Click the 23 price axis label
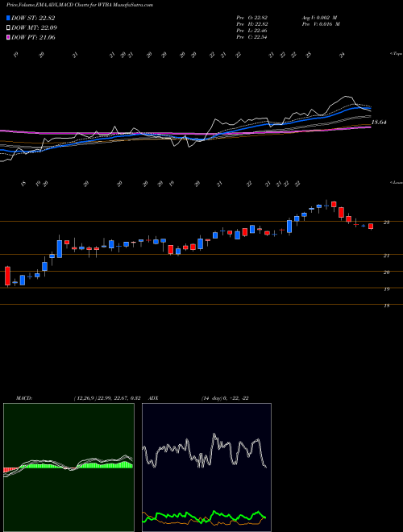Image resolution: width=403 pixels, height=532 pixels. coord(386,222)
